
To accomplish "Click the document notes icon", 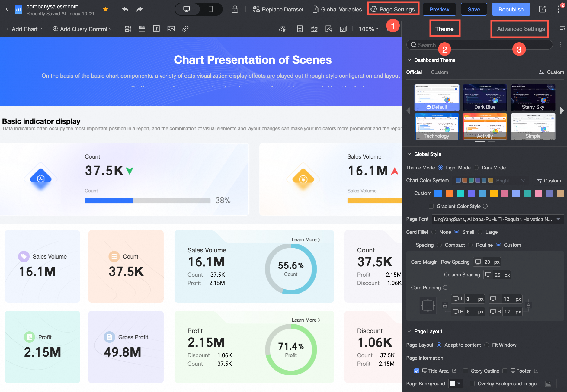I will [x=300, y=29].
